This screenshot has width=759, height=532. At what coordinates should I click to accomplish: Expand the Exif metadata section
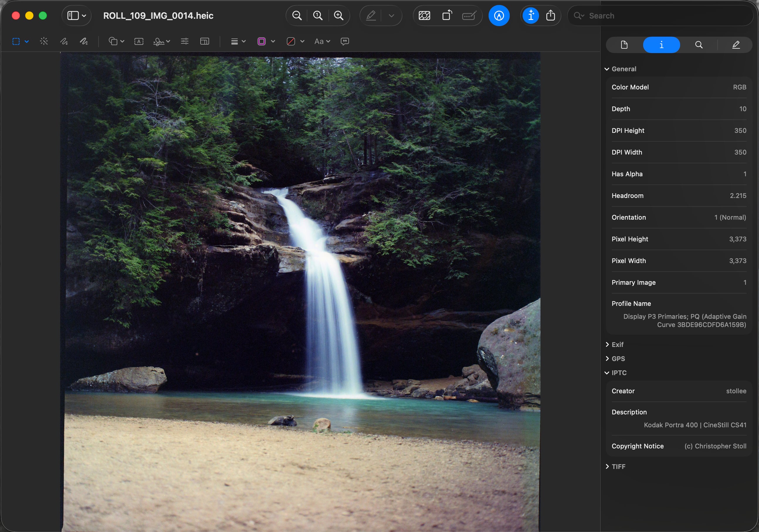pos(608,344)
